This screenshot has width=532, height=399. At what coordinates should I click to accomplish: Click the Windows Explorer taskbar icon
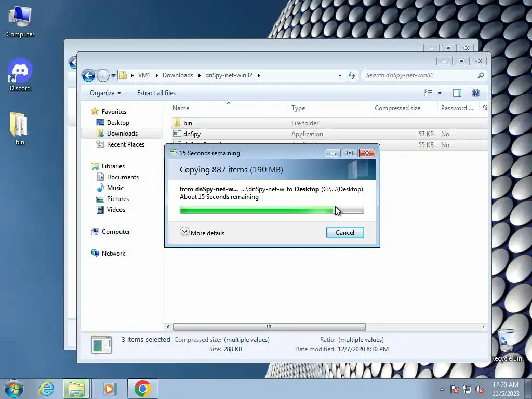(76, 389)
